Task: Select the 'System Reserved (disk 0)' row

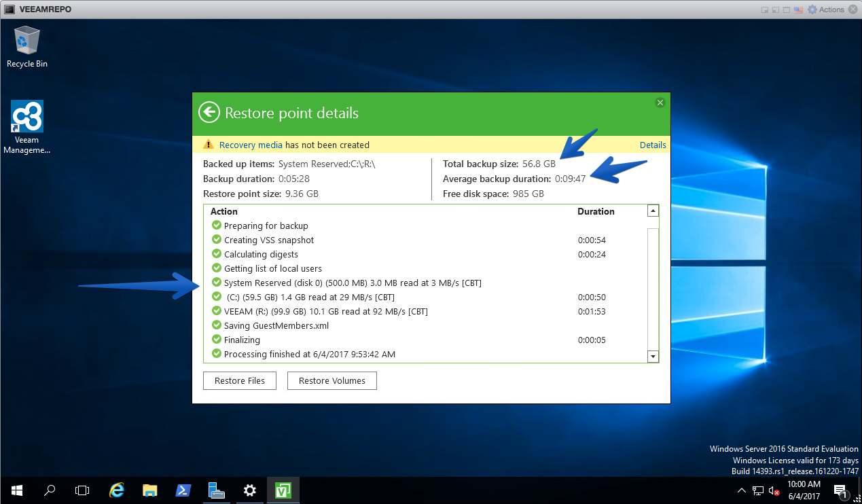Action: (425, 283)
